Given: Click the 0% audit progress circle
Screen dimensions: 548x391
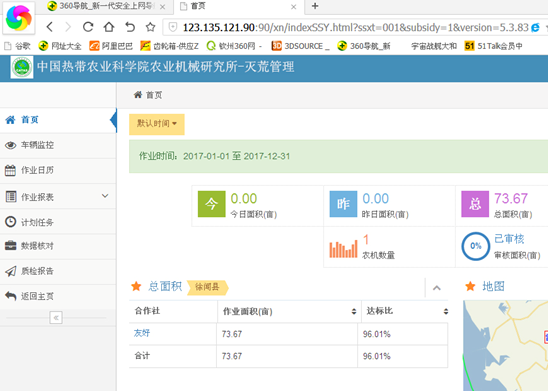Looking at the screenshot, I should point(475,246).
